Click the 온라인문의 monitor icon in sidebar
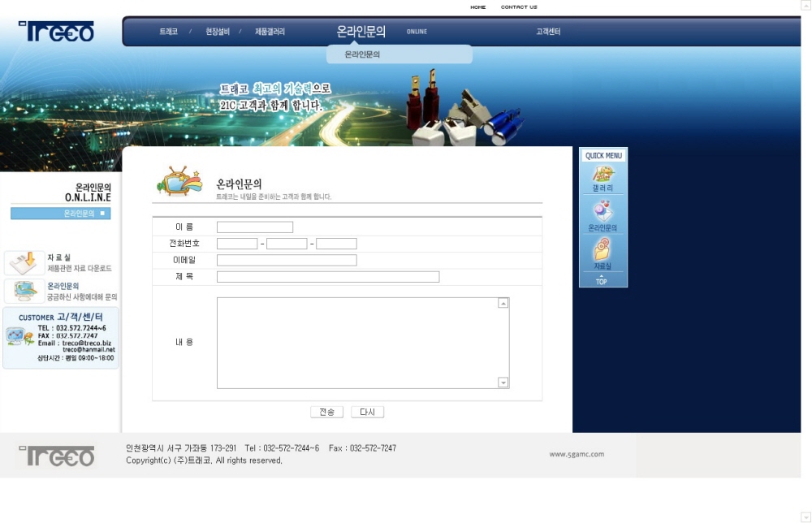 24,291
